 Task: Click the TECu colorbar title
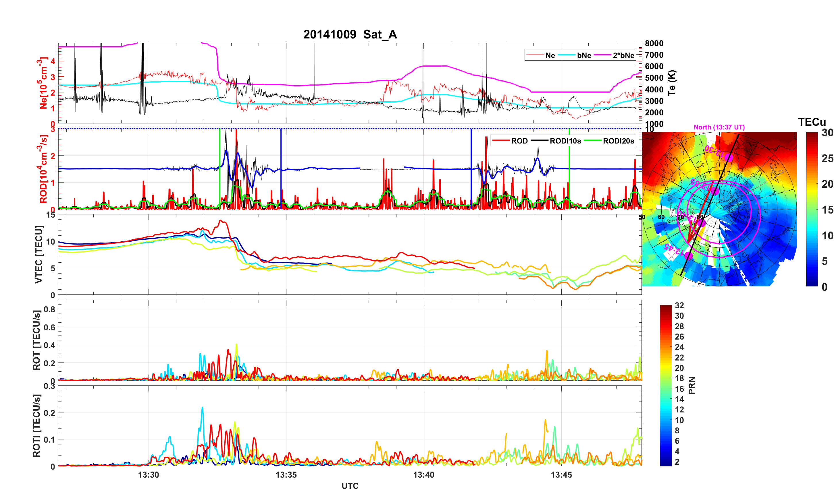click(812, 122)
